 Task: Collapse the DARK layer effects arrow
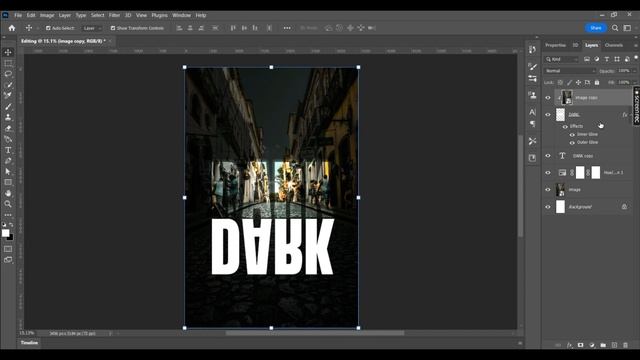click(631, 115)
